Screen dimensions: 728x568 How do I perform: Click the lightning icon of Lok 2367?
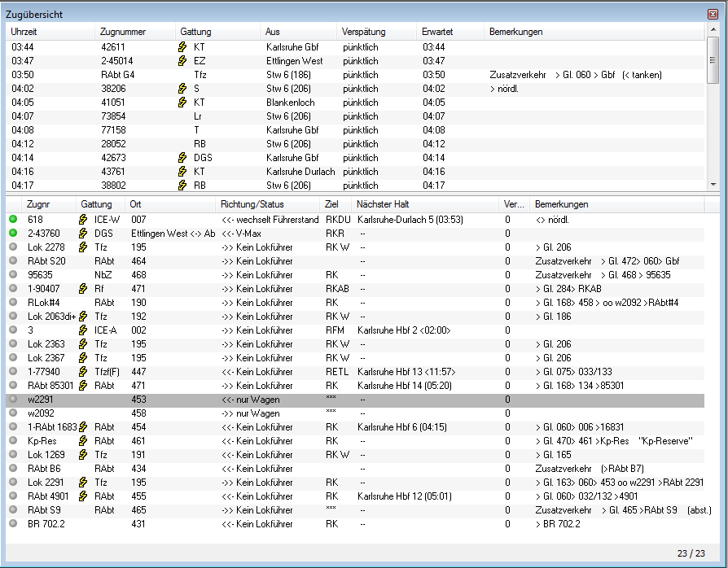tap(83, 358)
